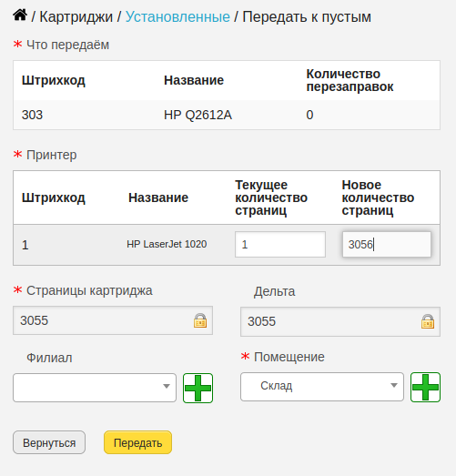Add new Помещение with green plus

(x=425, y=387)
